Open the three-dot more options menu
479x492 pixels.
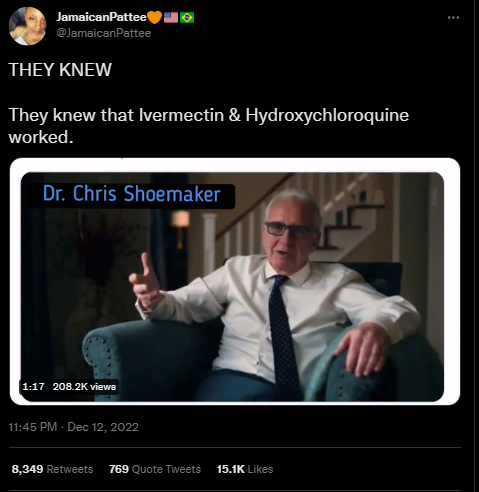pos(453,17)
